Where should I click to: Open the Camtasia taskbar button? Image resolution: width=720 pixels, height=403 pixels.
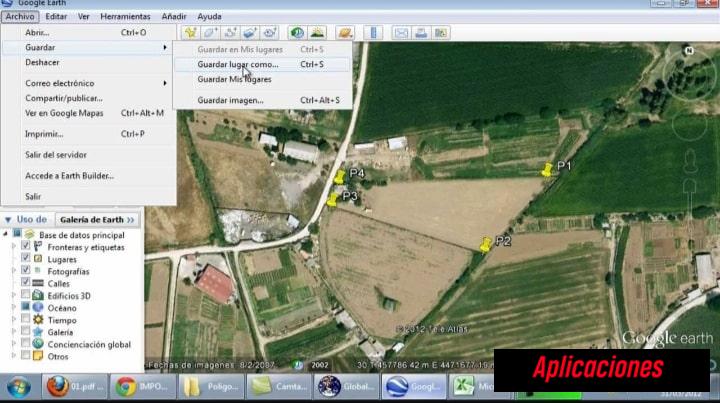[279, 386]
